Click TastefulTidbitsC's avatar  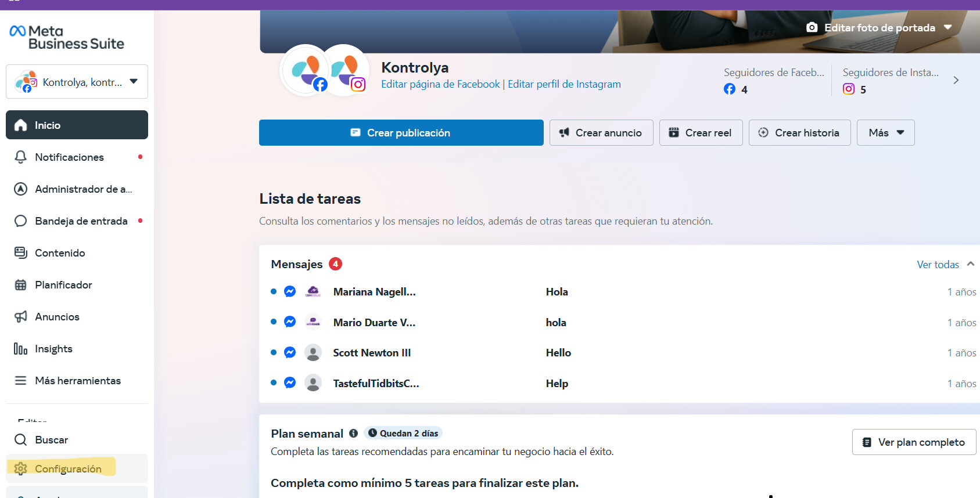pos(313,382)
